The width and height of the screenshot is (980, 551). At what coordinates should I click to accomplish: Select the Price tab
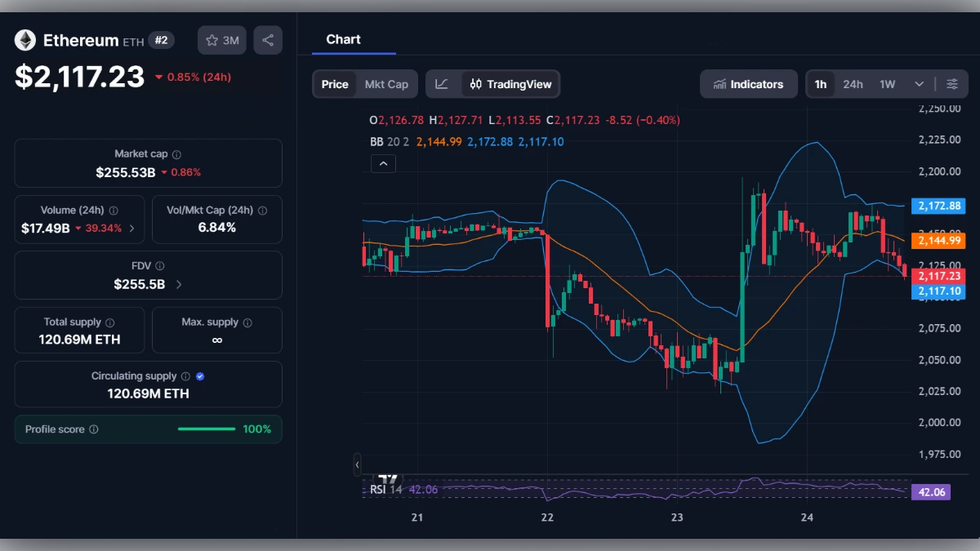[335, 83]
